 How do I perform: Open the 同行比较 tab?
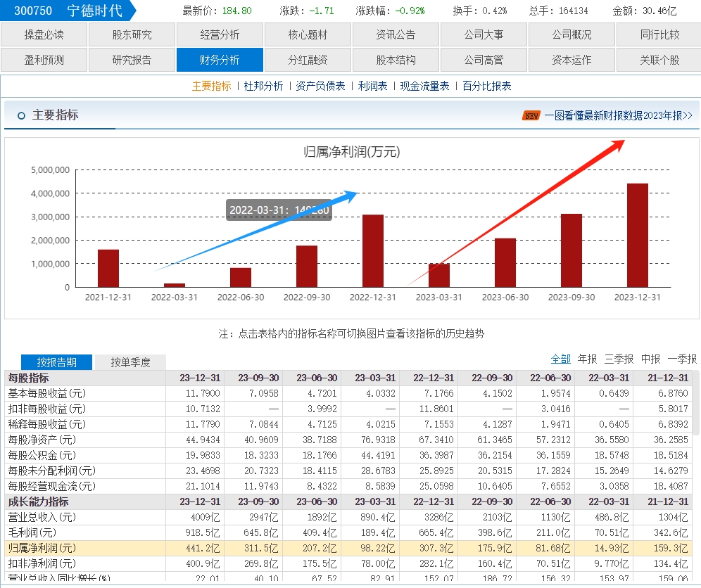[659, 35]
